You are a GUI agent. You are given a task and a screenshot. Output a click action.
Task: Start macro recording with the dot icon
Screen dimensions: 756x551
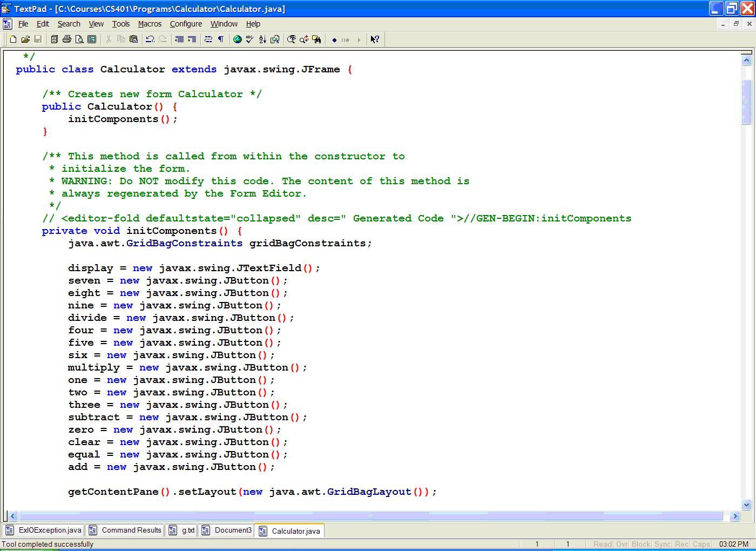[334, 40]
